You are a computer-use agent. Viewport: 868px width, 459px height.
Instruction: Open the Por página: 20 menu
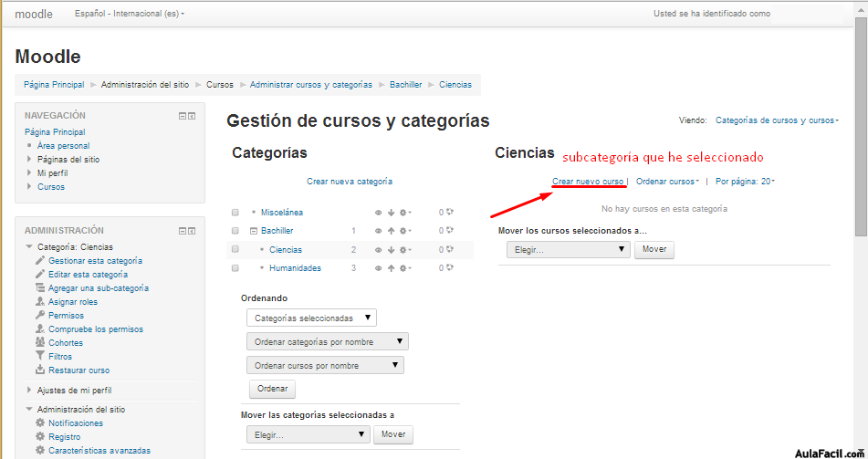(745, 182)
